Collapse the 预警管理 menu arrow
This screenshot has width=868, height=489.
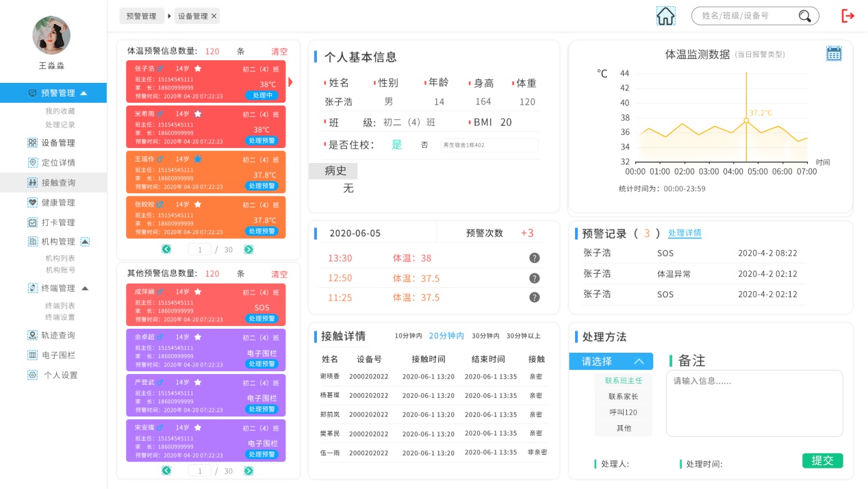click(84, 93)
